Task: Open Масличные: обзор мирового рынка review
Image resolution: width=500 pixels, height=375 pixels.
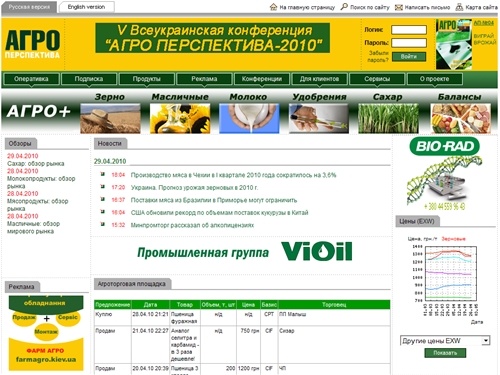Action: (x=33, y=227)
